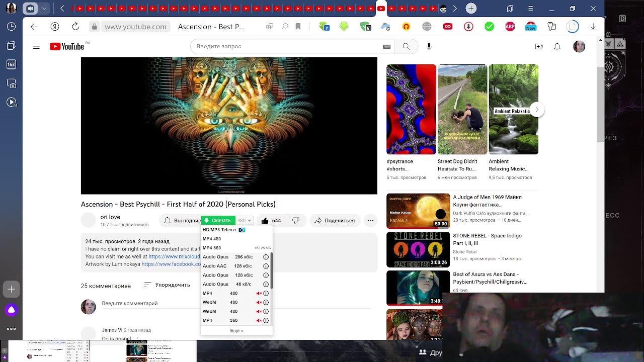Click the green Скачать download button
This screenshot has height=362, width=644.
[217, 220]
